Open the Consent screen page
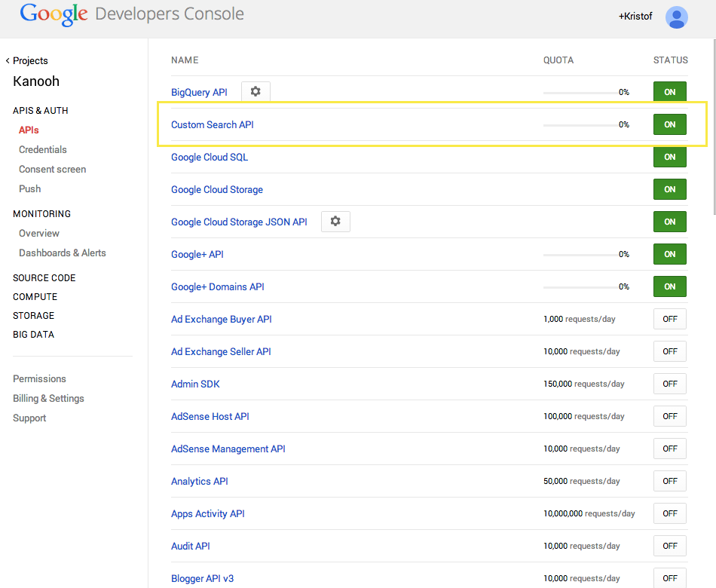Screen dimensions: 716x588 click(x=53, y=170)
